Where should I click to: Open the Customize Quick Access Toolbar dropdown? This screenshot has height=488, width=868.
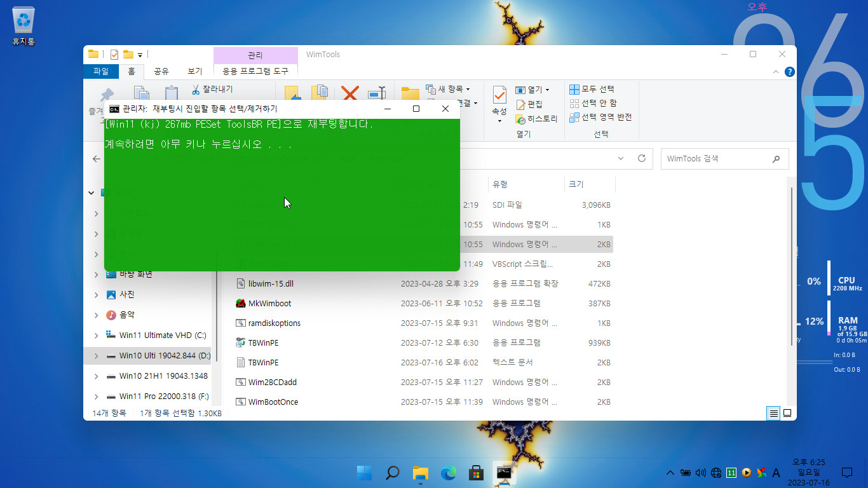140,55
